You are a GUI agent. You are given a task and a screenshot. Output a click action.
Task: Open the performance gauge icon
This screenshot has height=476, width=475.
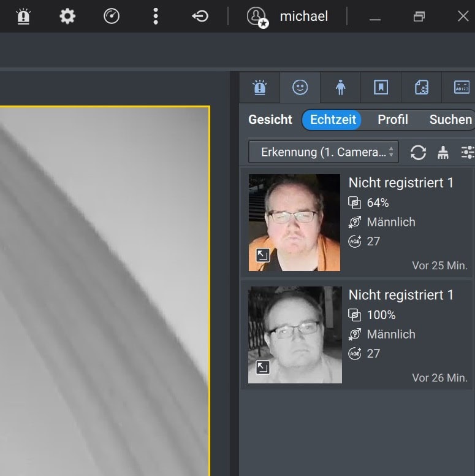pos(112,17)
